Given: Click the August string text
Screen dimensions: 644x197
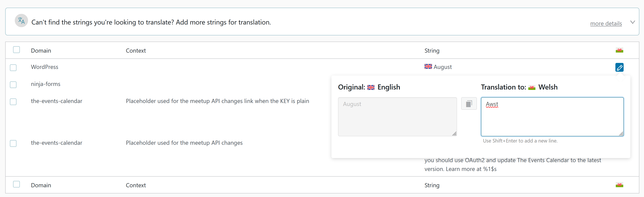Looking at the screenshot, I should (442, 67).
